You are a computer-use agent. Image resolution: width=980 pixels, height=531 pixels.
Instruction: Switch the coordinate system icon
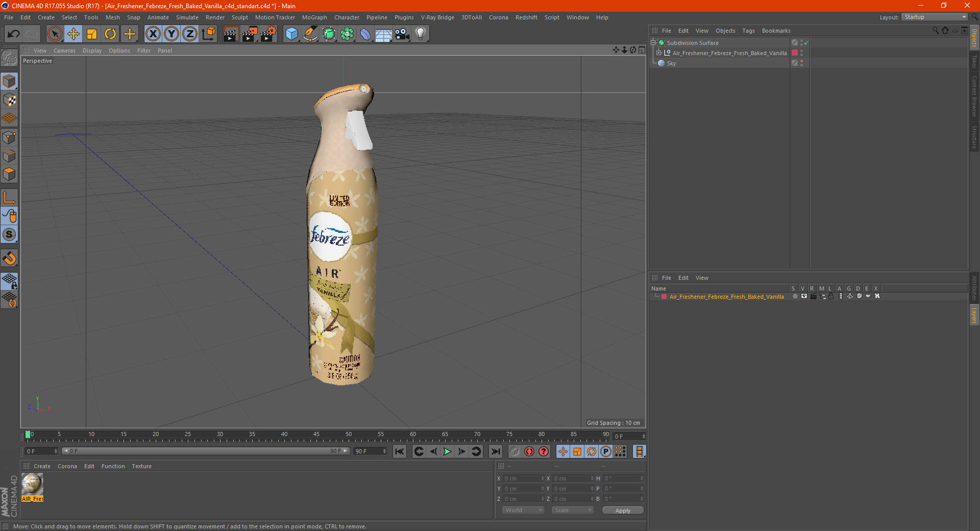pyautogui.click(x=208, y=34)
